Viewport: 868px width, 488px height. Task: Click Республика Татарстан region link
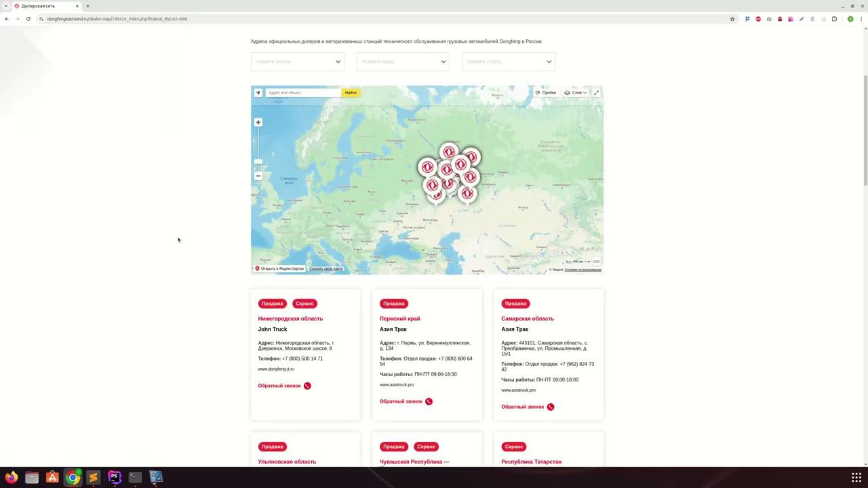[x=531, y=462]
